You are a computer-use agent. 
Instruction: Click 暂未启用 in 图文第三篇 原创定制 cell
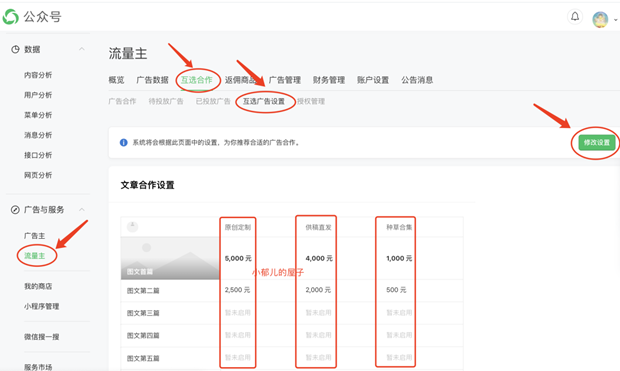238,312
